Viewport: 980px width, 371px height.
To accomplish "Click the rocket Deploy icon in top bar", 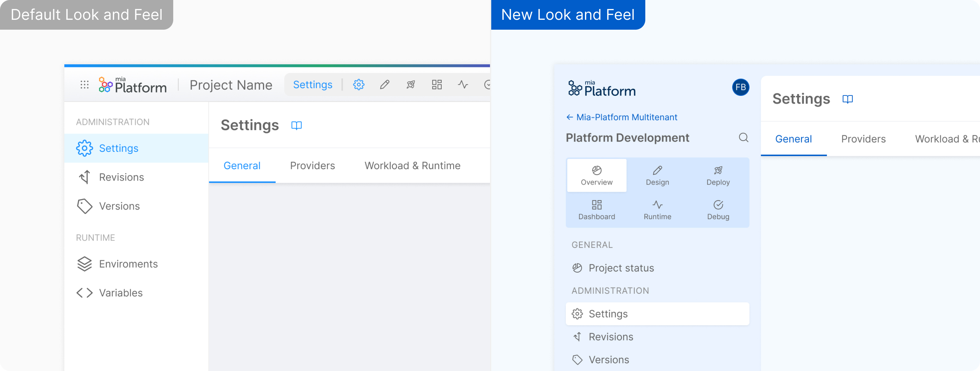I will tap(410, 84).
